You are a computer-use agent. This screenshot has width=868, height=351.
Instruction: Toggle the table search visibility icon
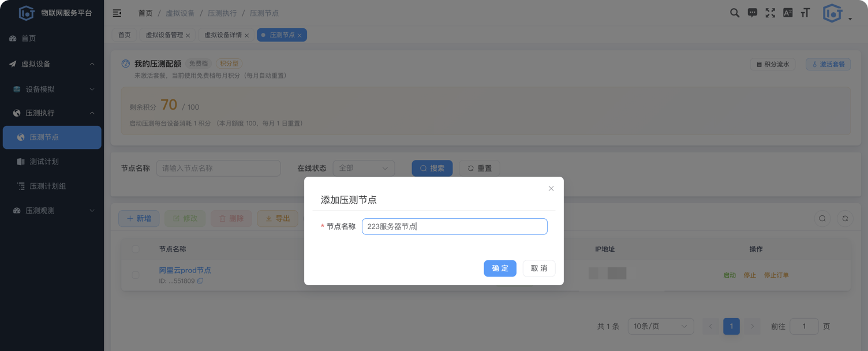click(822, 219)
